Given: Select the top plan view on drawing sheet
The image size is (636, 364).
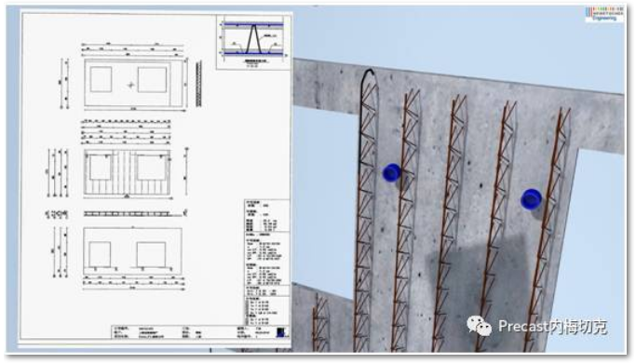Looking at the screenshot, I should coord(133,83).
